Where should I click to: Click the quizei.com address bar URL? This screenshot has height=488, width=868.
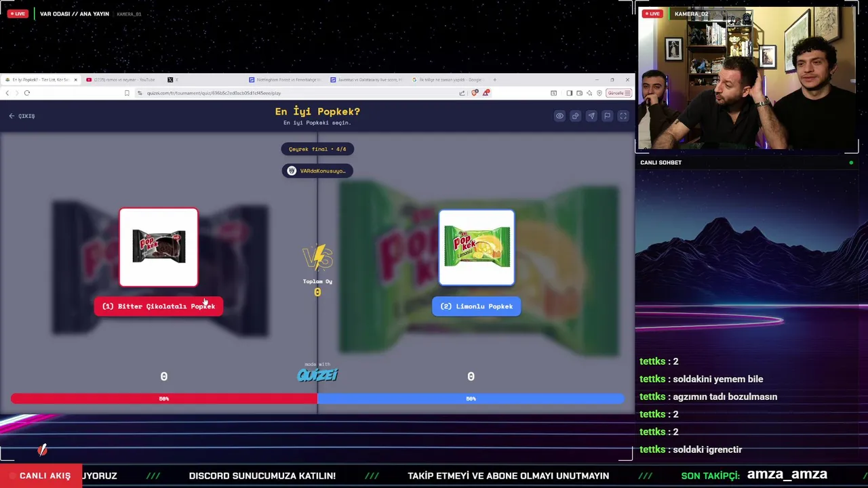coord(214,93)
